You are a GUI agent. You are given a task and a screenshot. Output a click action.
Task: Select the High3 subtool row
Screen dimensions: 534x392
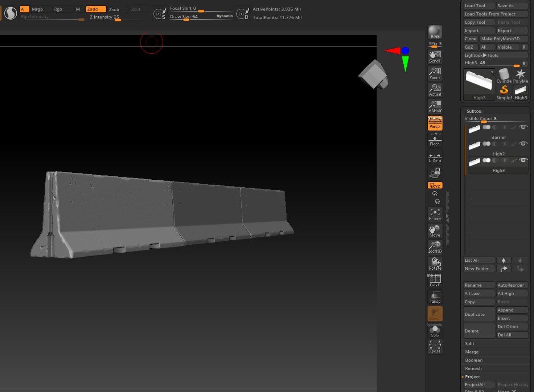point(498,165)
